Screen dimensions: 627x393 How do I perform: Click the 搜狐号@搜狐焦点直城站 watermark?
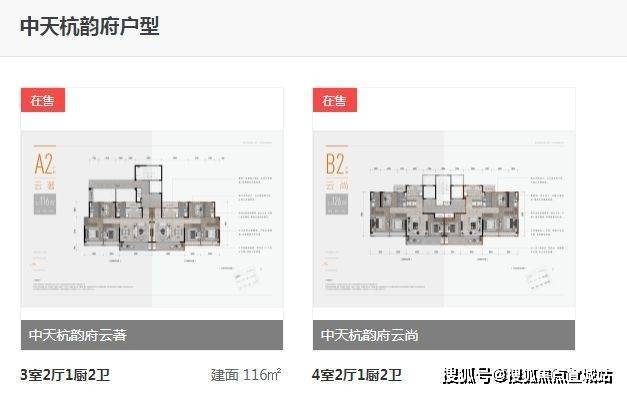tap(528, 376)
